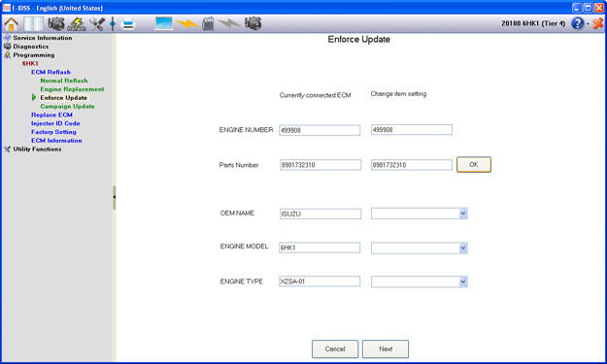Open the wrench and screwdriver utility icon
The image size is (607, 364).
click(x=97, y=24)
